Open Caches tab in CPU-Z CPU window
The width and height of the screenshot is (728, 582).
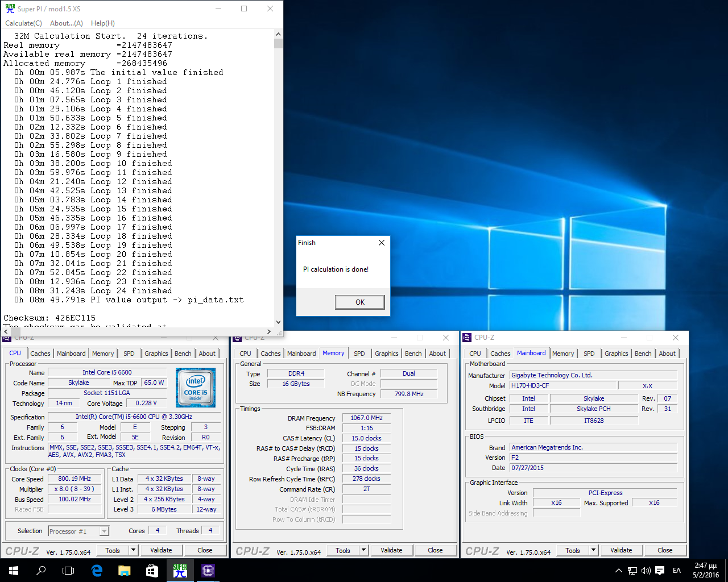pyautogui.click(x=40, y=354)
